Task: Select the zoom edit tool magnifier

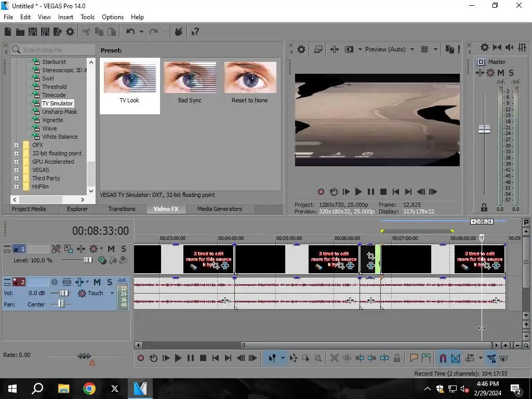Action: (318, 358)
